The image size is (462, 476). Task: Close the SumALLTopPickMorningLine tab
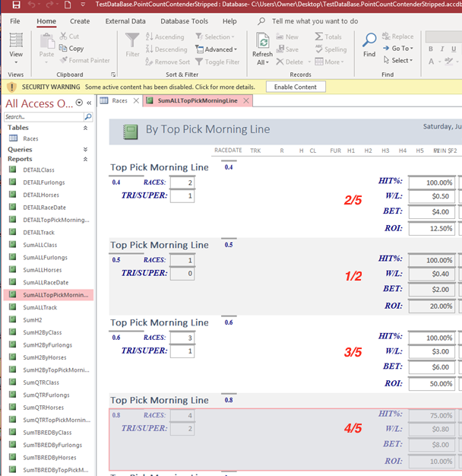pyautogui.click(x=246, y=101)
